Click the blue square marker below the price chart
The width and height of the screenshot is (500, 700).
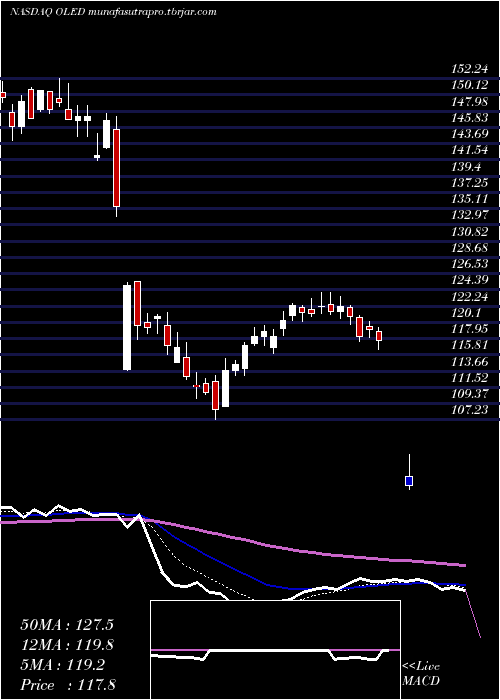[409, 481]
